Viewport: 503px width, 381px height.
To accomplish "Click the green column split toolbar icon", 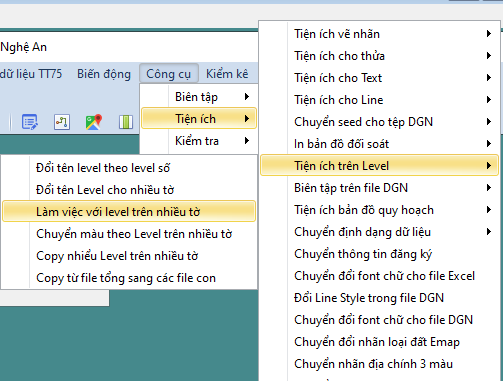I will click(126, 122).
